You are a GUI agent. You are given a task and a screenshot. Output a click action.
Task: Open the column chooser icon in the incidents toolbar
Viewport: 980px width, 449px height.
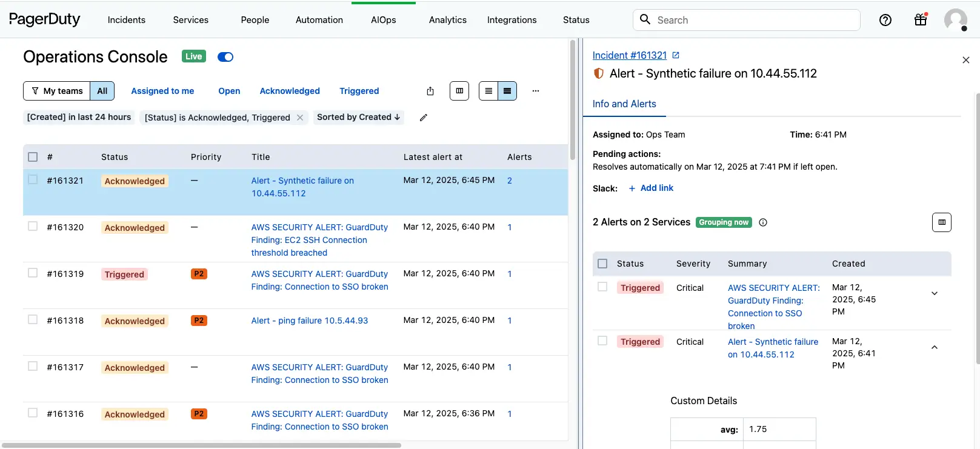coord(459,91)
